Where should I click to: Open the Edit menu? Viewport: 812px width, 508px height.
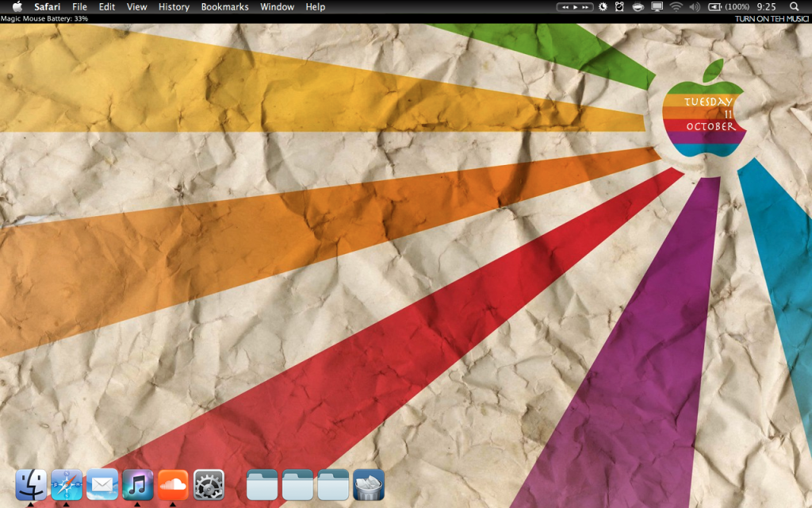(107, 6)
